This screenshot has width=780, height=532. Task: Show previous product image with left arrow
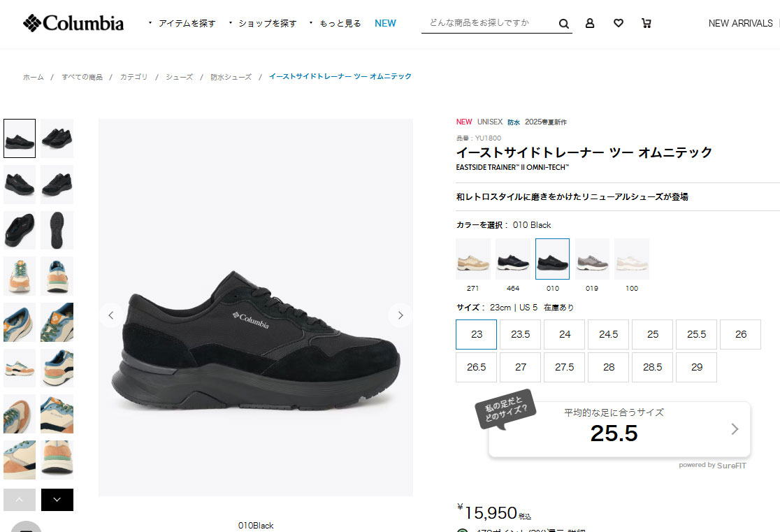coord(111,315)
